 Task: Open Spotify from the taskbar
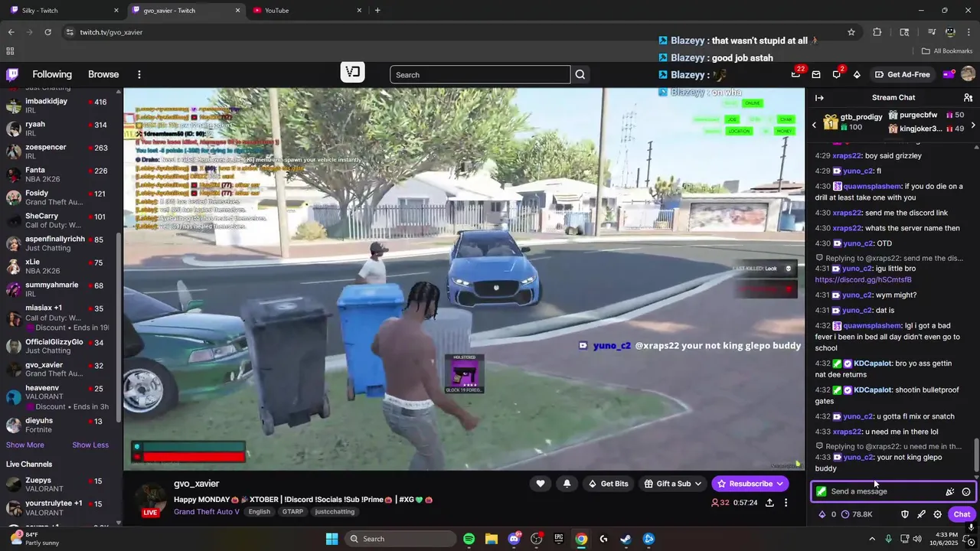click(x=469, y=539)
